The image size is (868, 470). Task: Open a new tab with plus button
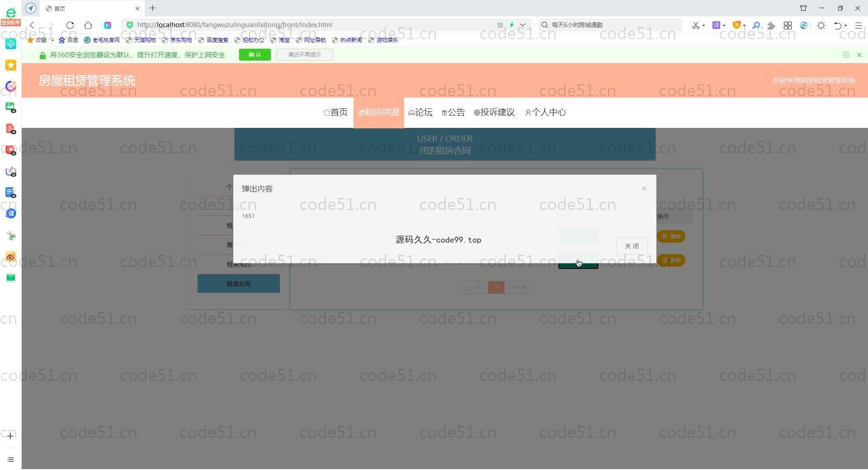[153, 8]
